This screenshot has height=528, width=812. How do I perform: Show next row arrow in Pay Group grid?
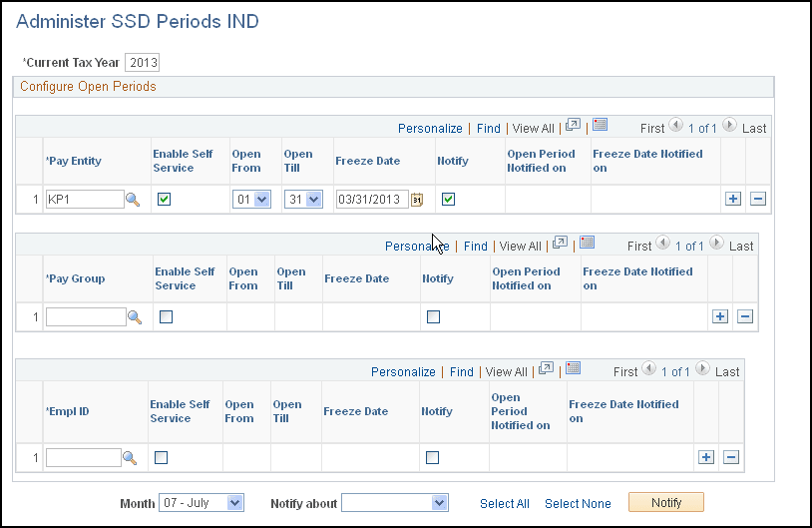pyautogui.click(x=716, y=243)
